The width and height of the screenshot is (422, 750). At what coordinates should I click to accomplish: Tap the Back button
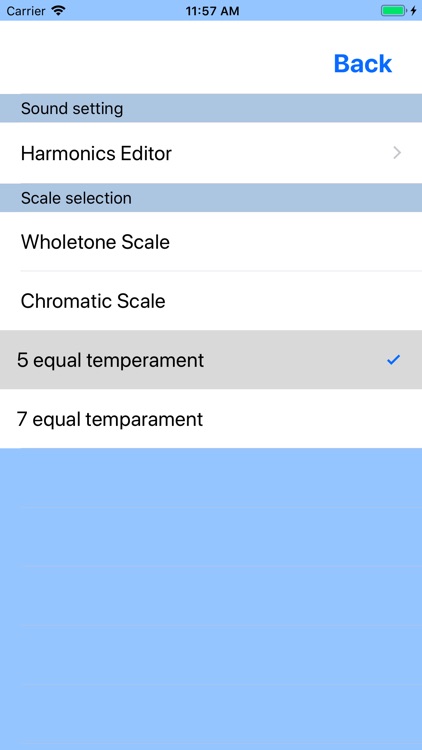coord(363,64)
